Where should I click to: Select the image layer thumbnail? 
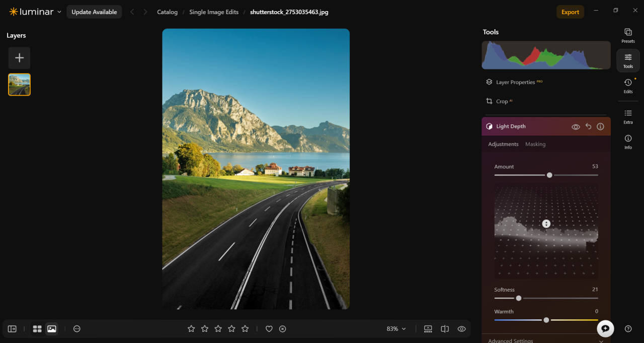point(19,85)
